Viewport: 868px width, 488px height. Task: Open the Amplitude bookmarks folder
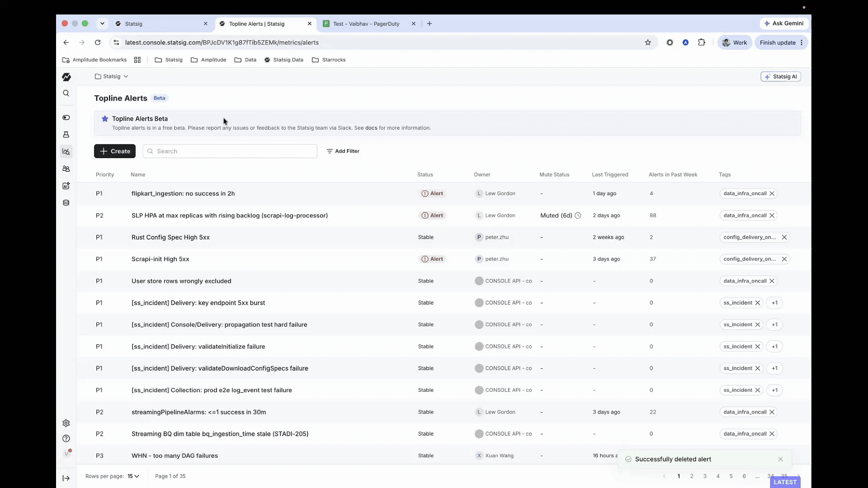pos(208,60)
